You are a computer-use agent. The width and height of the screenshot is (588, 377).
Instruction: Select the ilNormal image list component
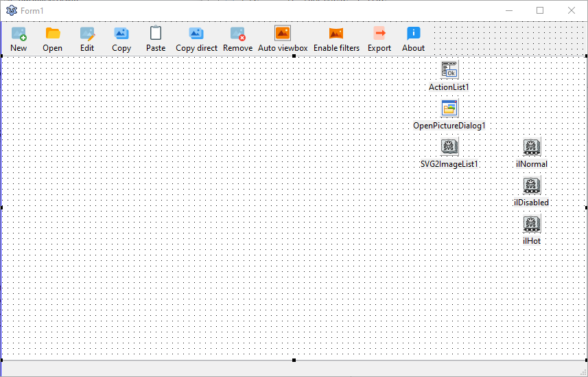[x=532, y=146]
